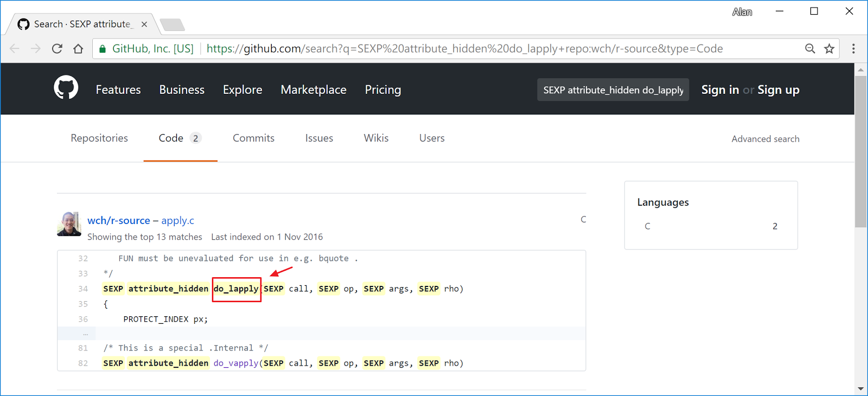
Task: Switch to Users results tab
Action: coord(432,138)
